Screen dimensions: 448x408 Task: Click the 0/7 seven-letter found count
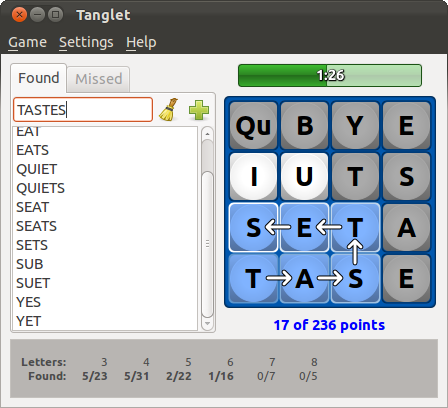(266, 376)
